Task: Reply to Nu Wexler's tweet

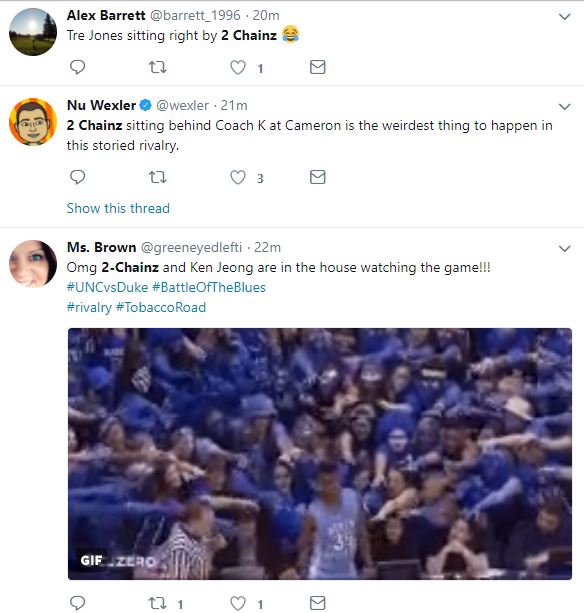Action: (x=77, y=177)
